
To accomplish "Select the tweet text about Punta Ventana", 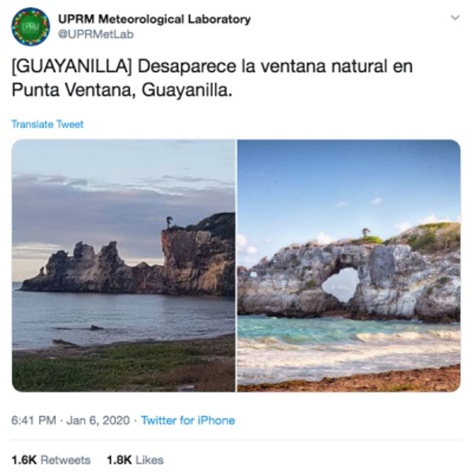I will point(212,78).
